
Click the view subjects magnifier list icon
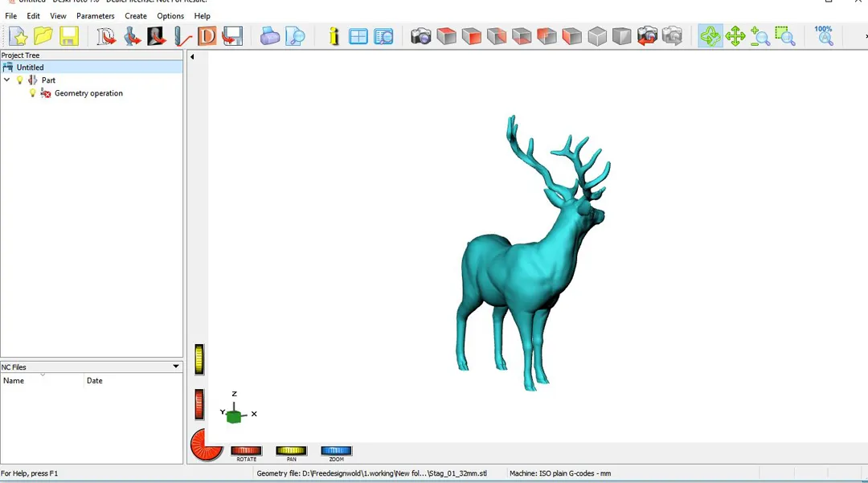(x=383, y=36)
